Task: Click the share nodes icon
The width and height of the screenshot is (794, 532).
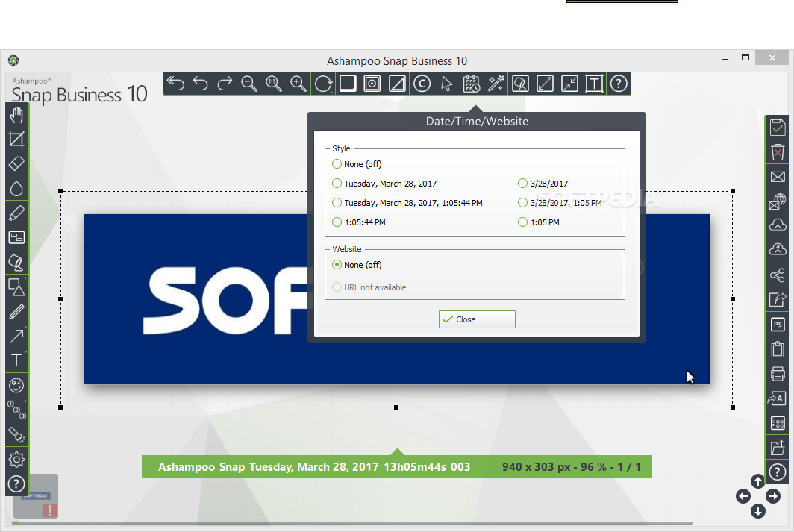Action: 778,275
